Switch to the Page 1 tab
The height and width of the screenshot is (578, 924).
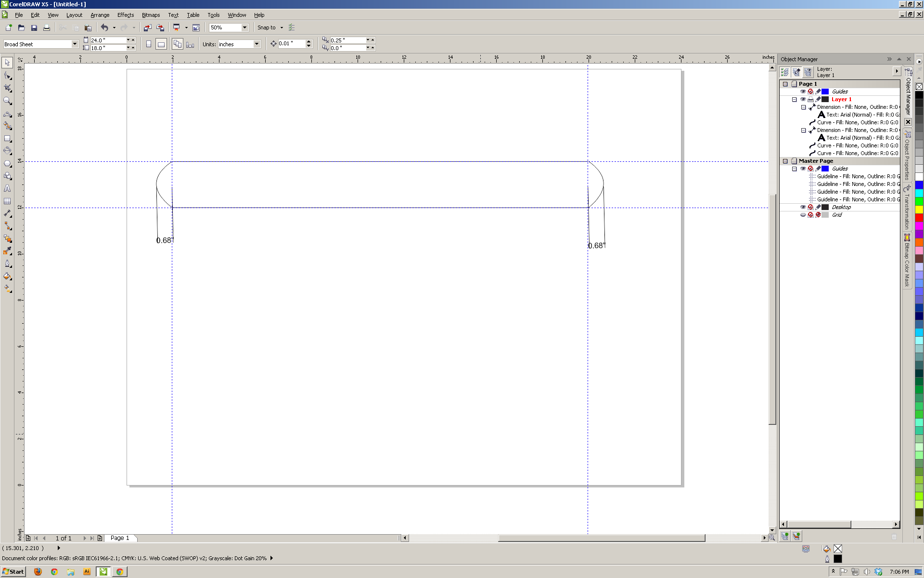[120, 538]
